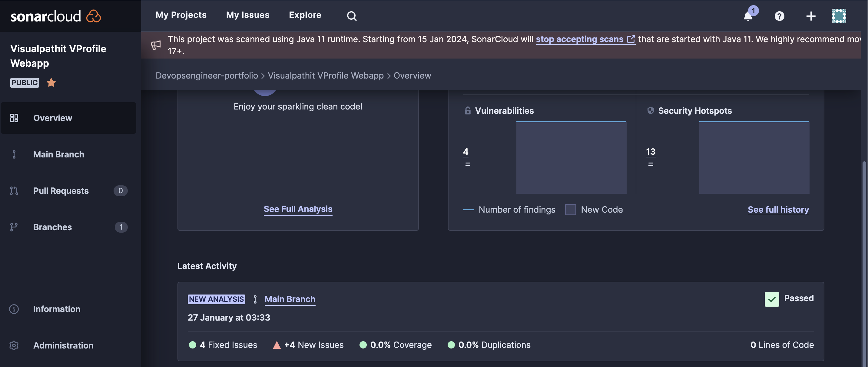Click the Vulnerabilities count of 4

pyautogui.click(x=466, y=152)
